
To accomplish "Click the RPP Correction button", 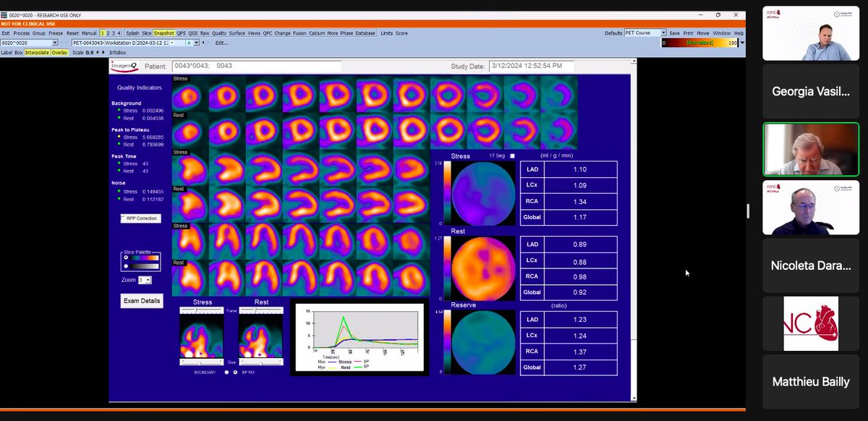I will [x=140, y=218].
